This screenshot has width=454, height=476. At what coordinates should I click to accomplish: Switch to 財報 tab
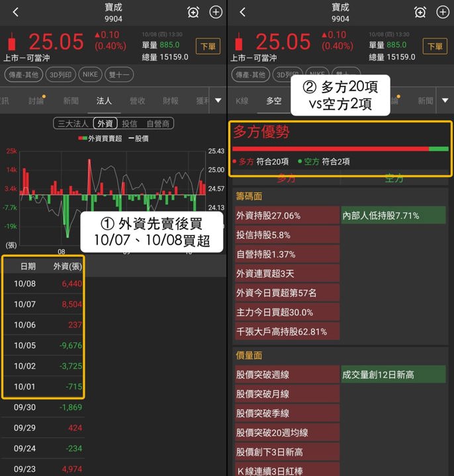tap(171, 100)
